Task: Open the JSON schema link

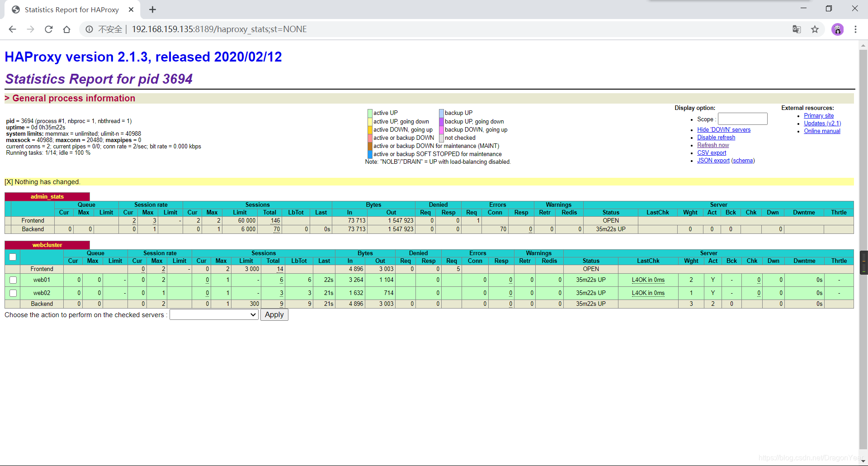Action: click(743, 161)
